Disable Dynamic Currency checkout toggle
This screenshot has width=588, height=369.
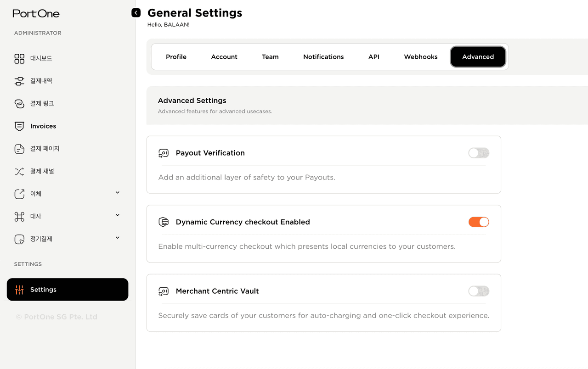479,222
